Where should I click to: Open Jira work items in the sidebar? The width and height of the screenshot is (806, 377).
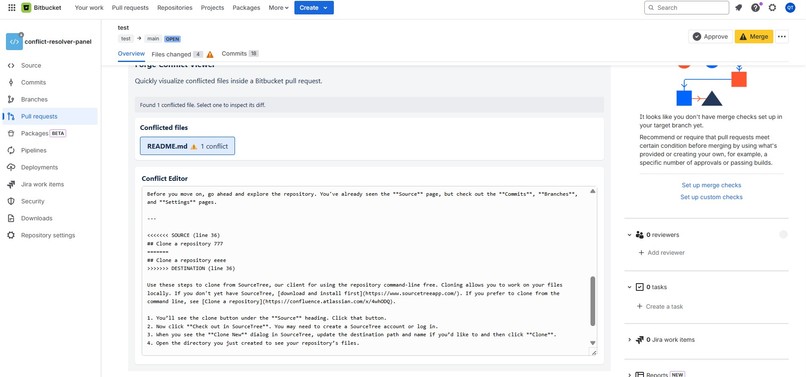click(49, 184)
